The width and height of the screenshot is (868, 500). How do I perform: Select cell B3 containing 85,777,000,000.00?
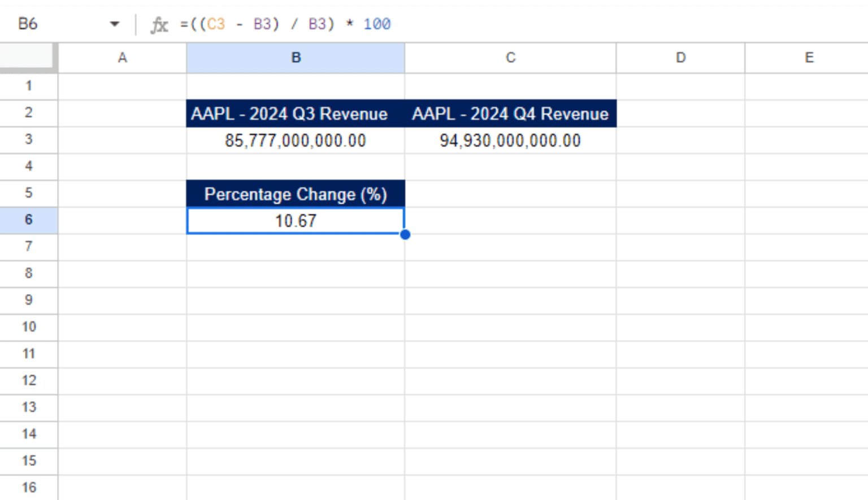coord(296,140)
